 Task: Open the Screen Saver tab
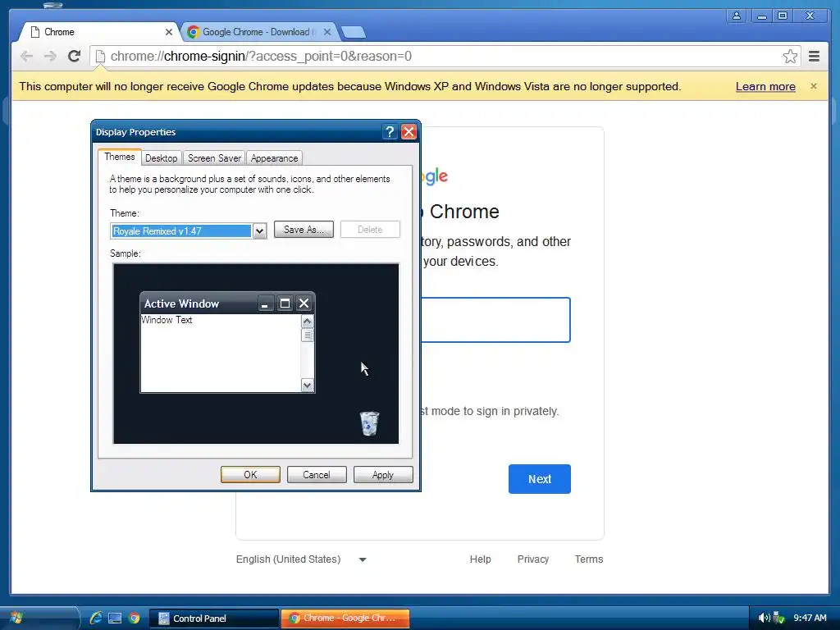(x=214, y=158)
